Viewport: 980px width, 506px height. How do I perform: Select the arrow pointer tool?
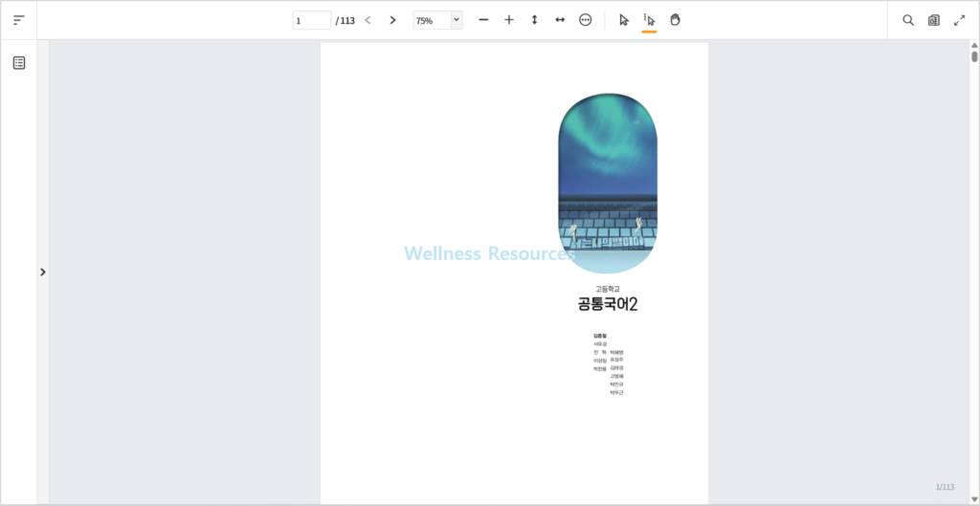624,20
